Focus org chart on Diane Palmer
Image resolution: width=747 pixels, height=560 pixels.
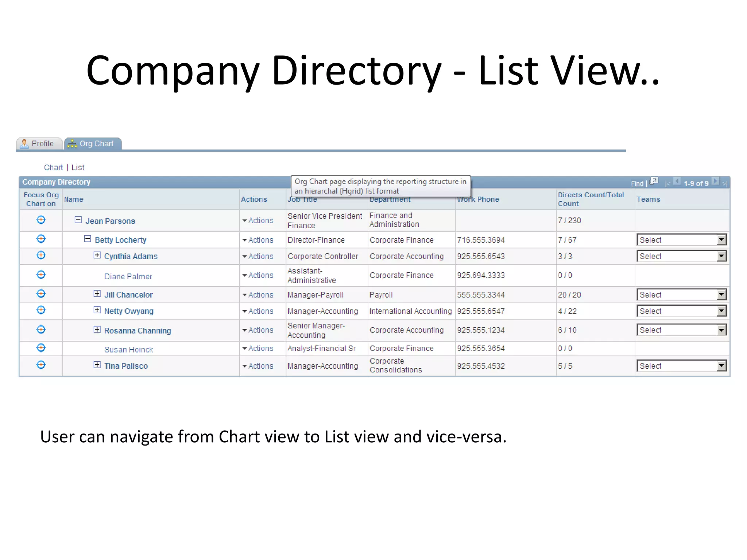point(41,275)
